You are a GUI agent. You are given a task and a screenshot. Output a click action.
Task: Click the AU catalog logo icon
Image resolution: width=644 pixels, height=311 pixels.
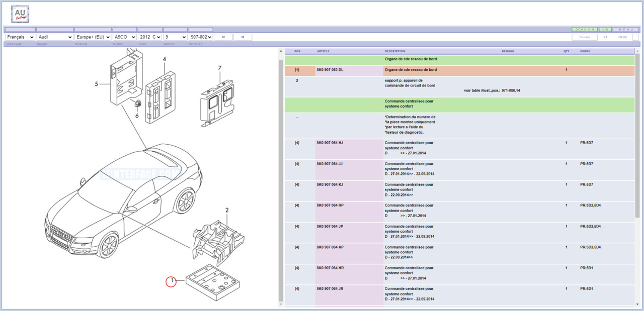[x=20, y=14]
